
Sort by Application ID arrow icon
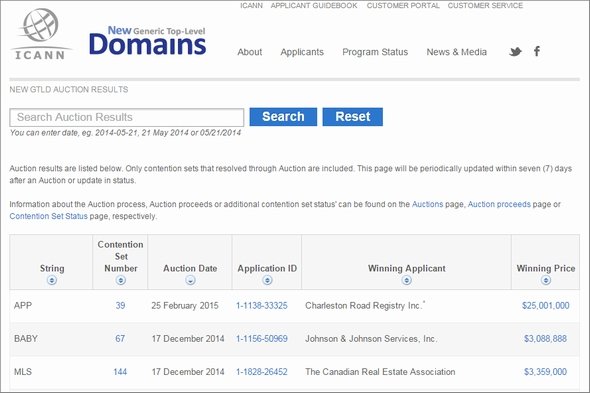[x=267, y=280]
